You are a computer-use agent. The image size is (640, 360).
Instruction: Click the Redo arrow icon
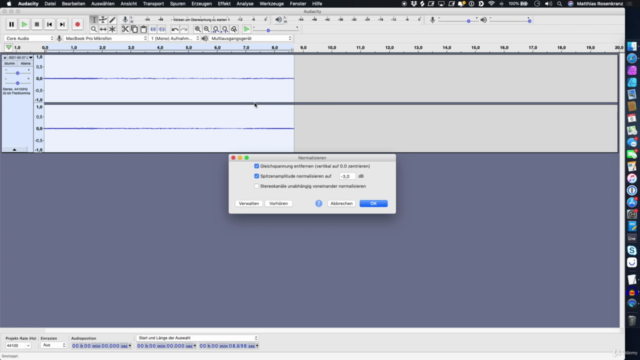(184, 29)
